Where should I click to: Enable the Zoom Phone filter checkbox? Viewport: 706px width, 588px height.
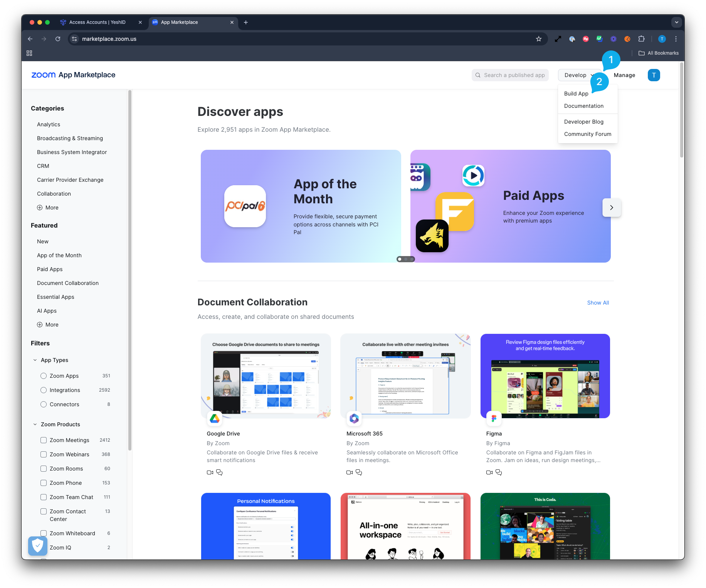point(44,483)
